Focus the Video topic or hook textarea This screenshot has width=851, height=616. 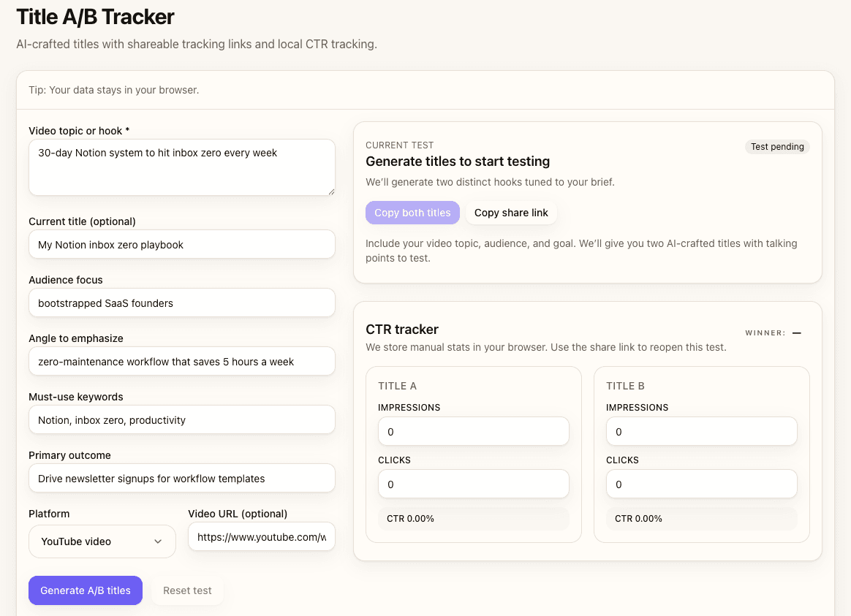181,167
